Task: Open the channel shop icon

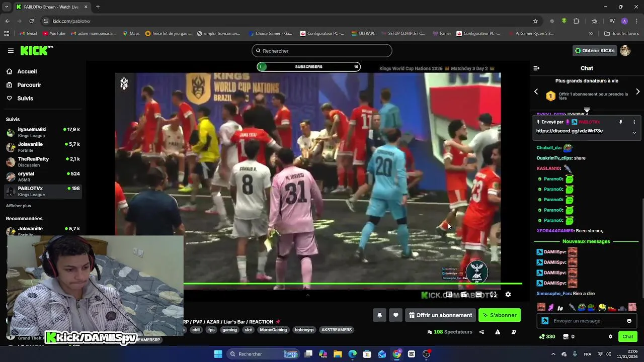Action: 566,336
